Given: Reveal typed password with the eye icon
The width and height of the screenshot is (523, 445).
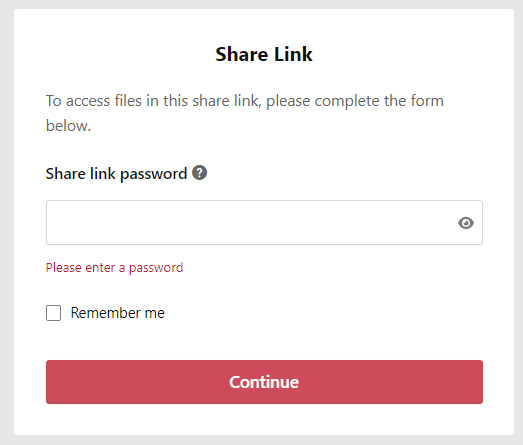Looking at the screenshot, I should click(466, 223).
